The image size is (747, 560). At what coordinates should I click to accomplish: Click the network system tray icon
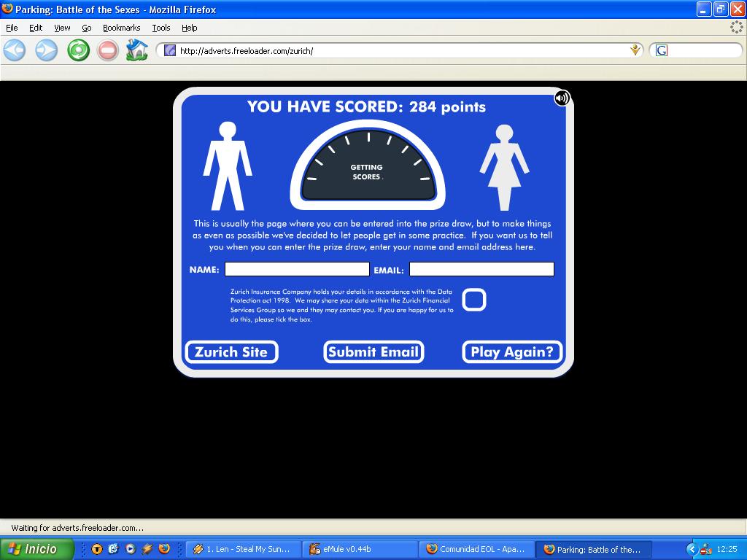point(705,550)
